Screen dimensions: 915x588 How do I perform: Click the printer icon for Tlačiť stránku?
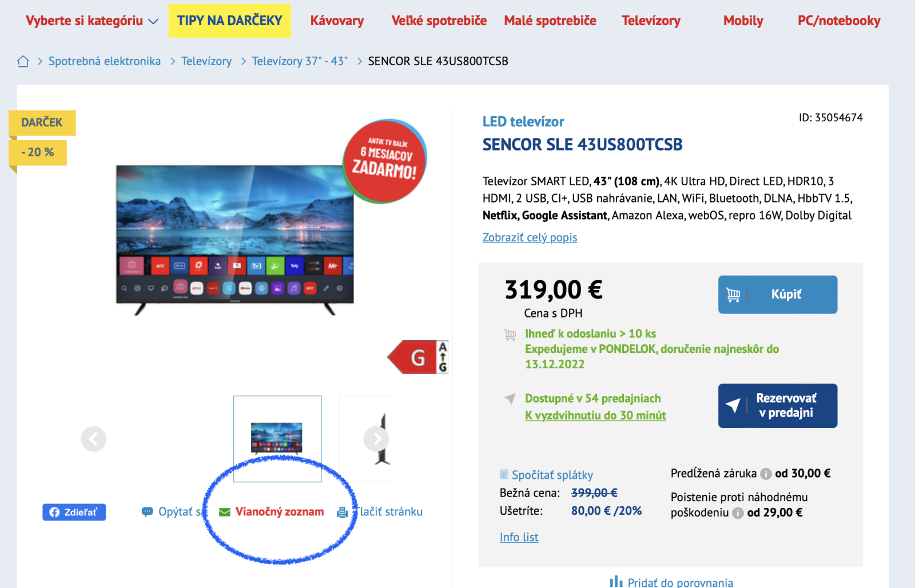343,512
